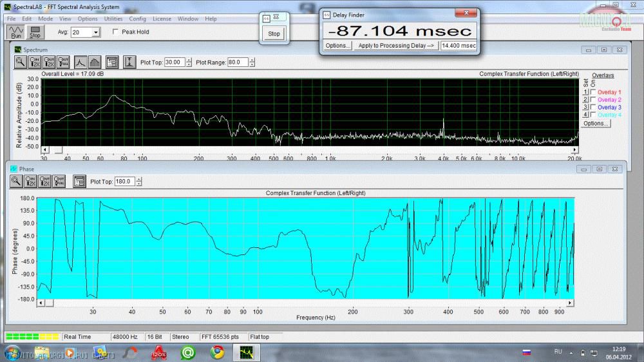Zoom out full on the Phase plot

tap(59, 182)
